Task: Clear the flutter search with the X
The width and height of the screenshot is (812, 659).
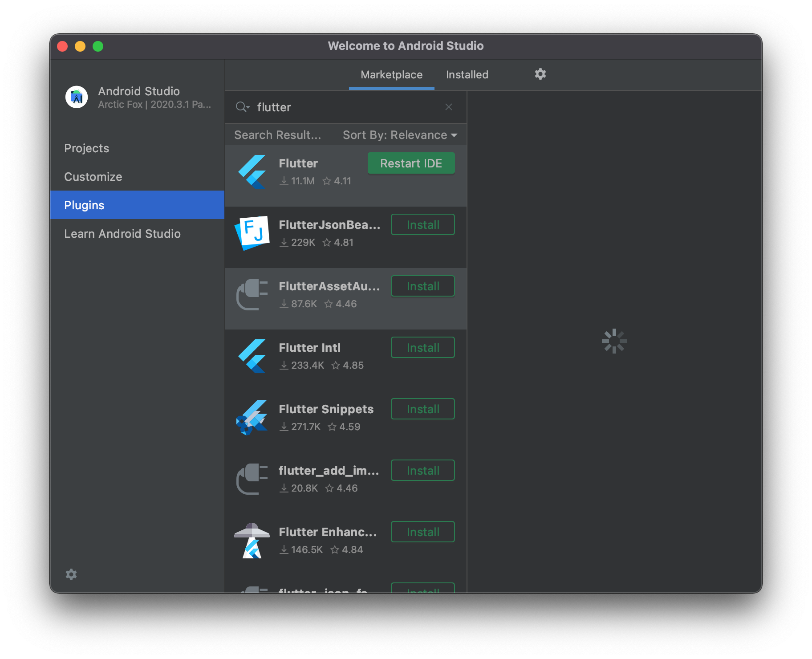Action: [x=449, y=107]
